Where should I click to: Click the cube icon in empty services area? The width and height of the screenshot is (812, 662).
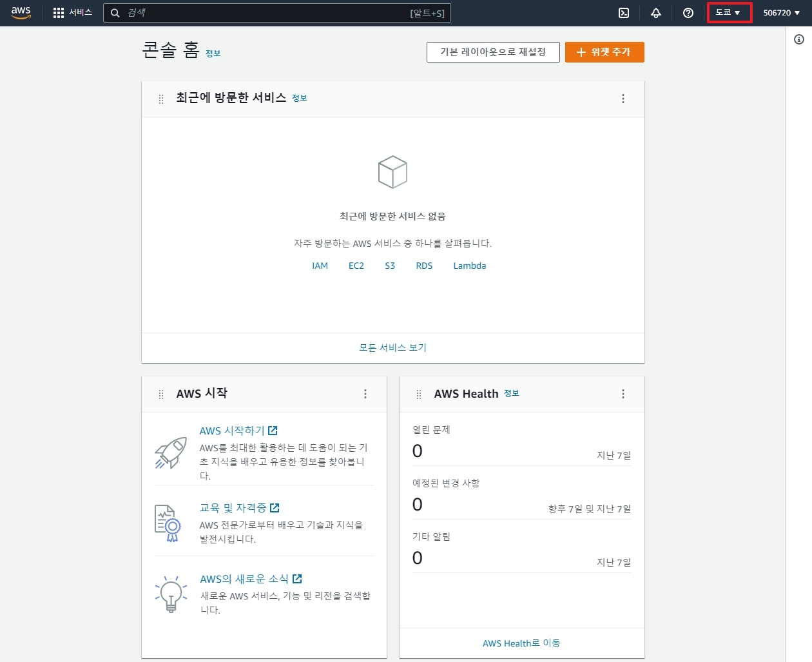click(x=392, y=172)
